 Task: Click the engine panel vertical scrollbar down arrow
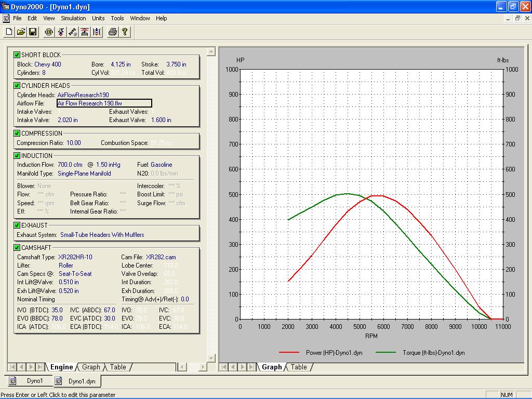pyautogui.click(x=211, y=358)
